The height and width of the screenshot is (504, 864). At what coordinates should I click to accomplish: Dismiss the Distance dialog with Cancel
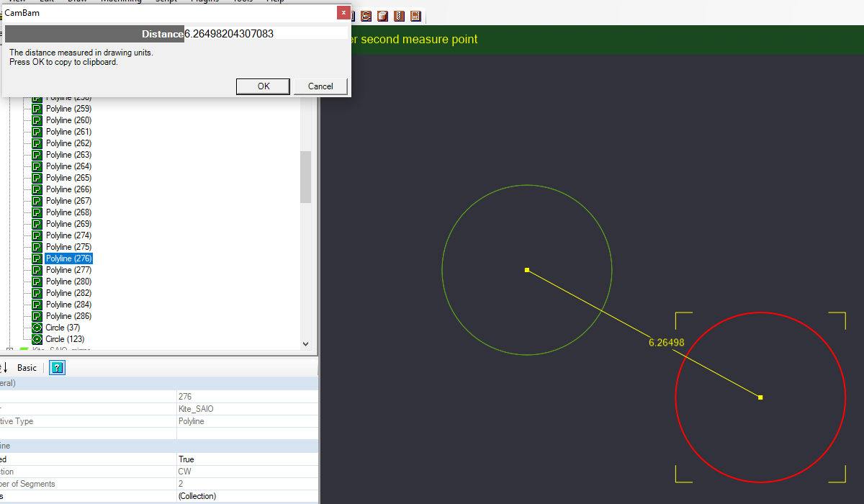tap(320, 86)
